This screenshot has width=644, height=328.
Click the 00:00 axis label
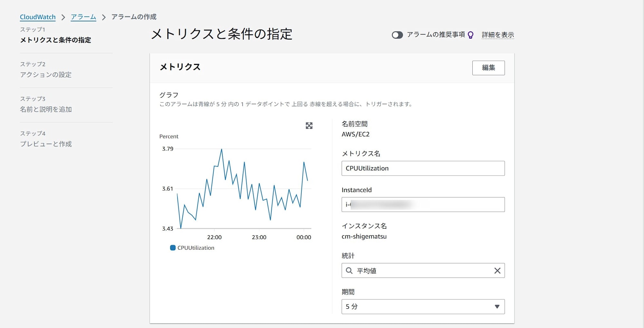[x=304, y=237]
